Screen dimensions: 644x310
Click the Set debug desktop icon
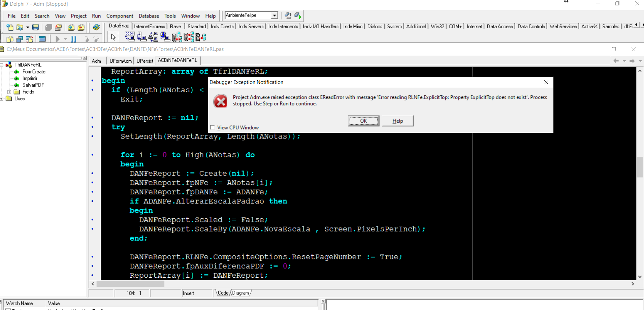pyautogui.click(x=298, y=15)
